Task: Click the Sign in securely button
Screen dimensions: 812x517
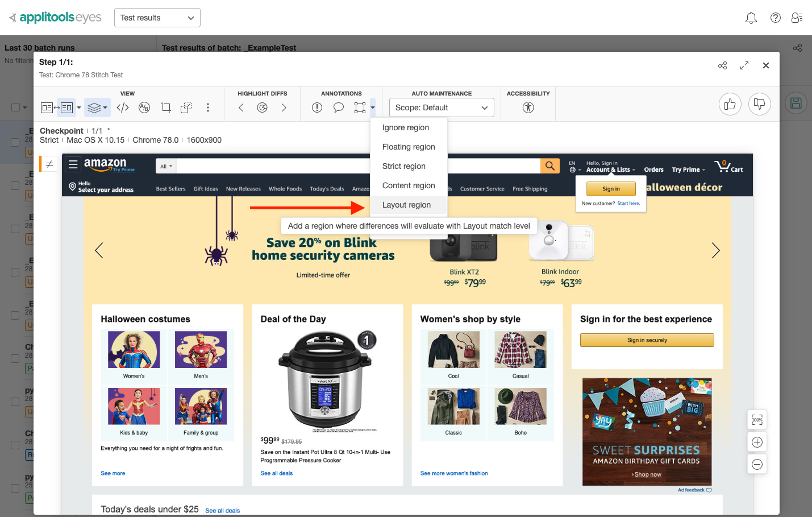Action: click(x=647, y=340)
